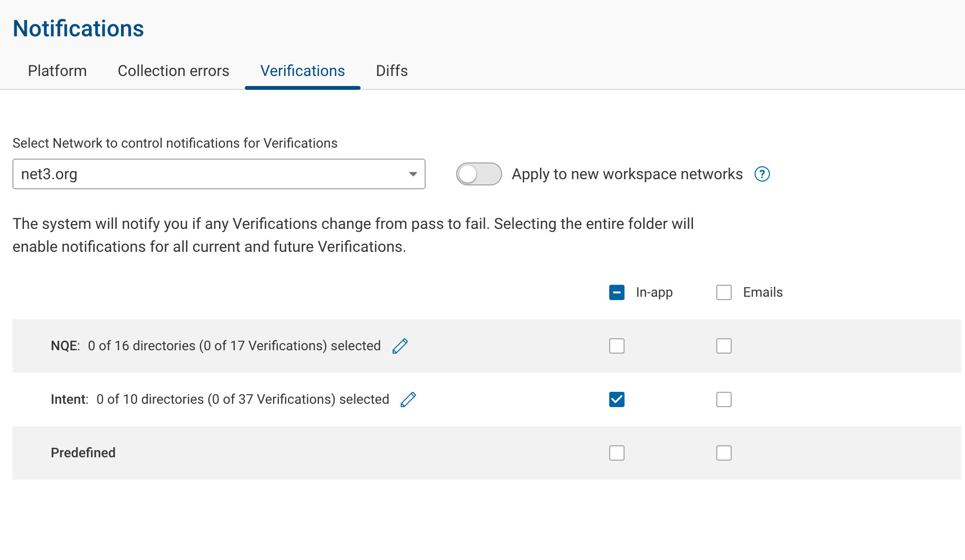Click the Apply to new workspace networks label
965x560 pixels.
[627, 174]
